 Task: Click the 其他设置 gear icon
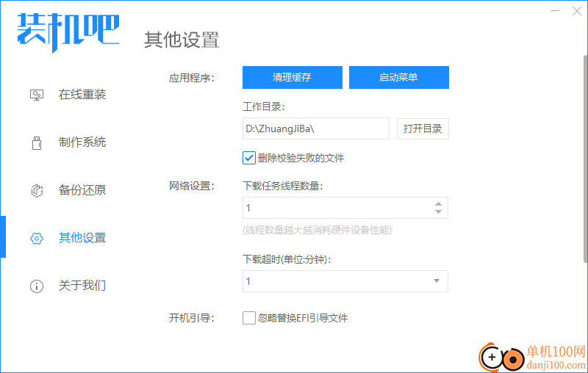coord(36,238)
